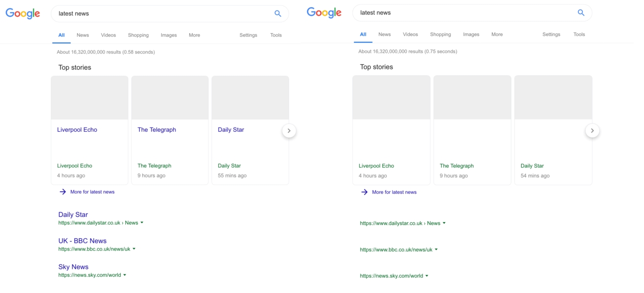The image size is (644, 293).
Task: Click the arrow icon beside left More for latest news
Action: (x=63, y=192)
